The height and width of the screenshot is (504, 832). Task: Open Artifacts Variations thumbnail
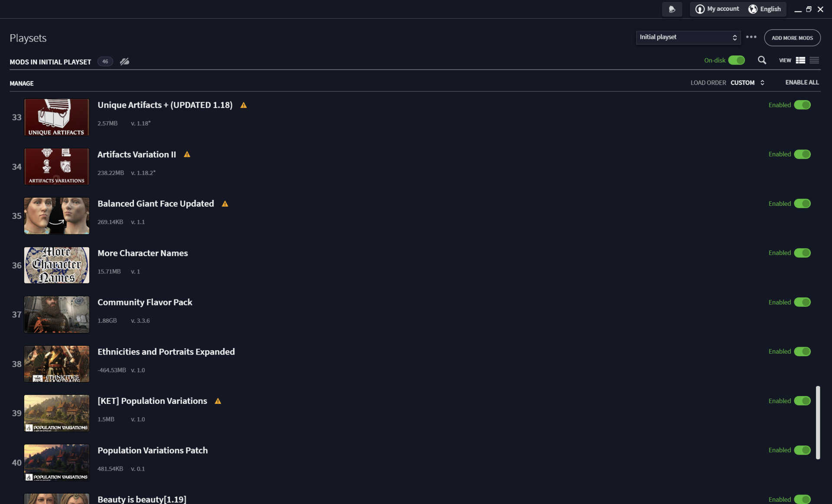click(57, 167)
